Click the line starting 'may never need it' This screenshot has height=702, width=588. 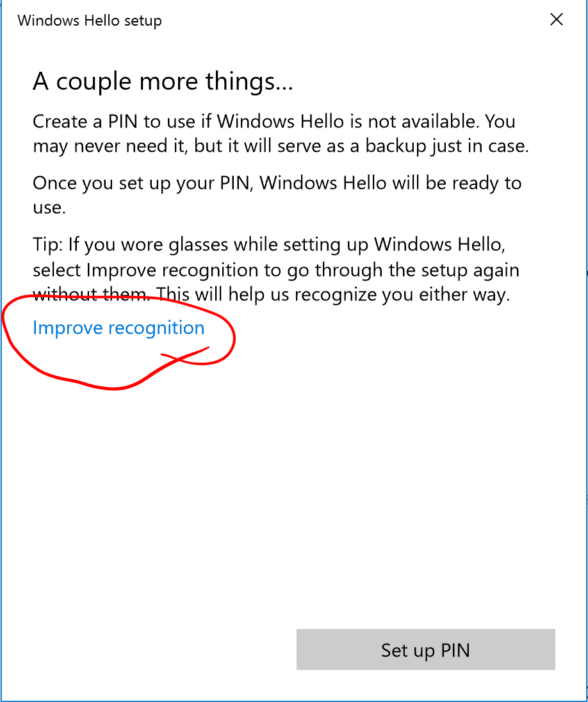click(x=281, y=147)
